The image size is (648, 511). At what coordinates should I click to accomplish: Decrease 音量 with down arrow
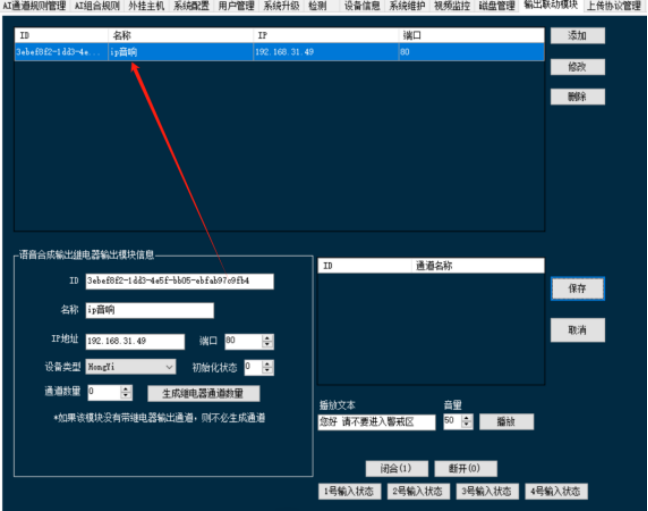point(467,425)
